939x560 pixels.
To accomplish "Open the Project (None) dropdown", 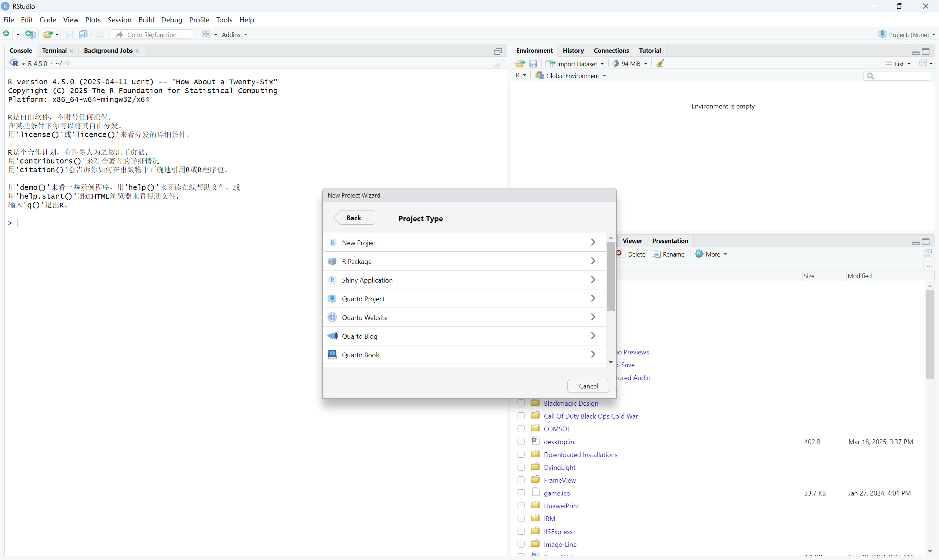I will 907,34.
